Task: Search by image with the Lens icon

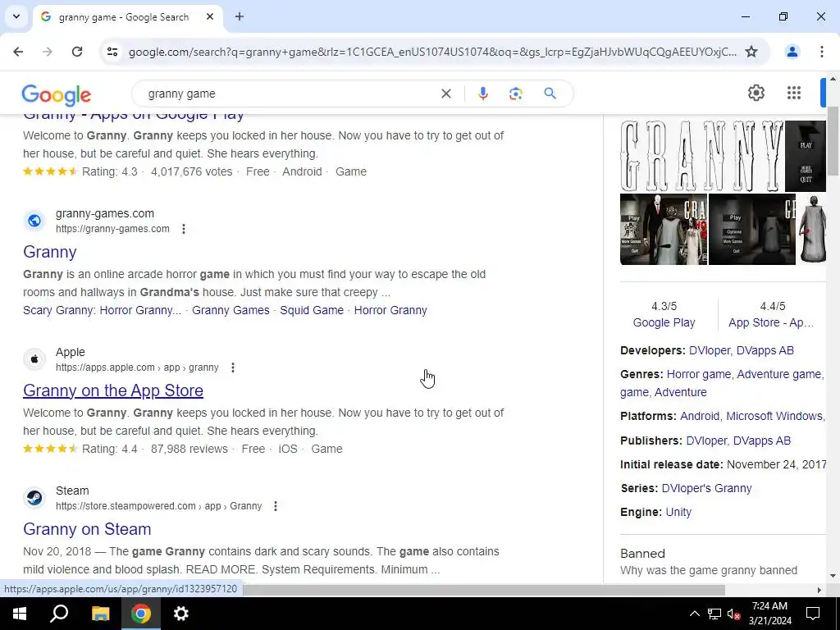Action: pos(515,94)
